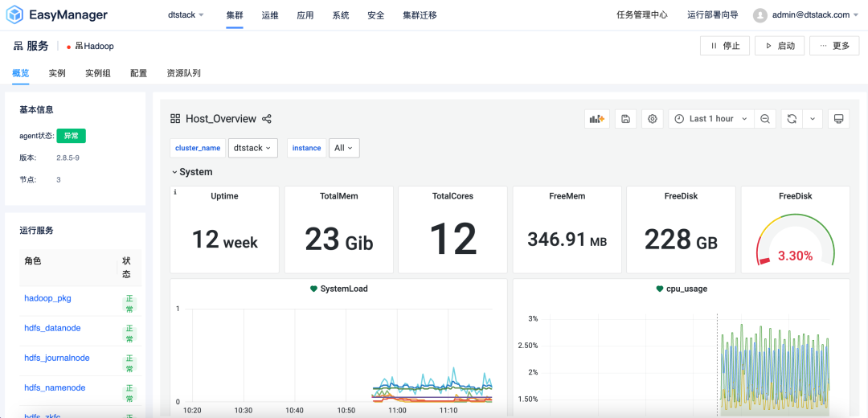
Task: Open the 应用 menu
Action: click(305, 15)
